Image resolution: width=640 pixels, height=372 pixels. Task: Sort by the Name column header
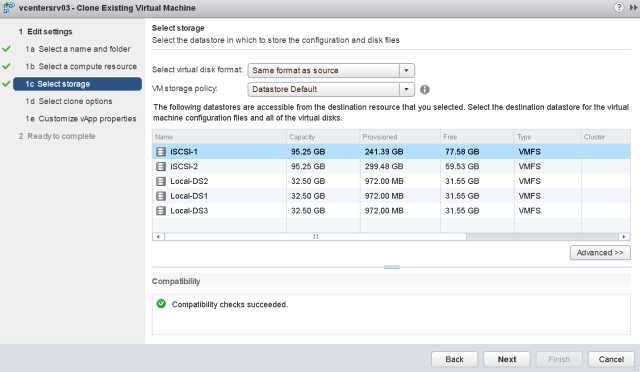[x=220, y=137]
